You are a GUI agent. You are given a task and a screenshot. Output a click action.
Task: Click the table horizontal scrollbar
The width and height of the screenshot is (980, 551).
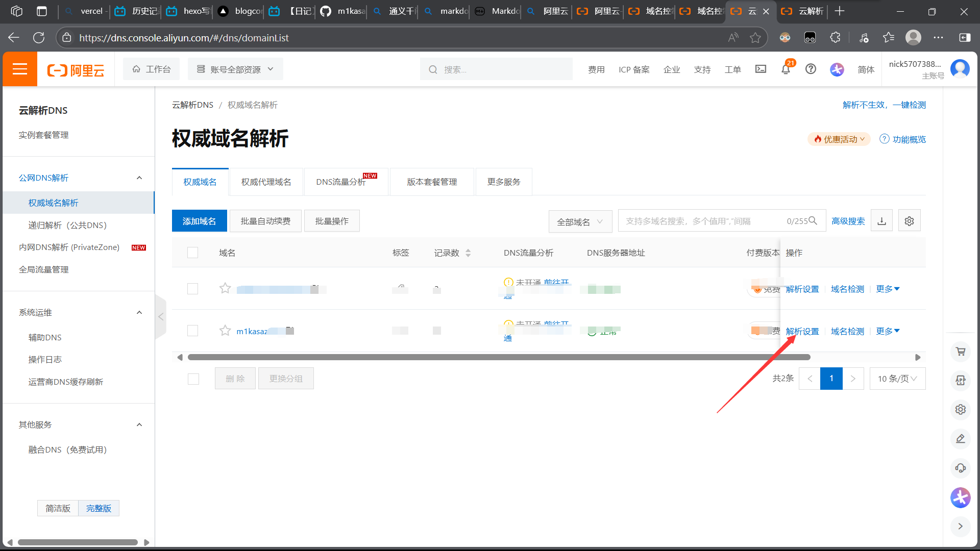click(499, 357)
